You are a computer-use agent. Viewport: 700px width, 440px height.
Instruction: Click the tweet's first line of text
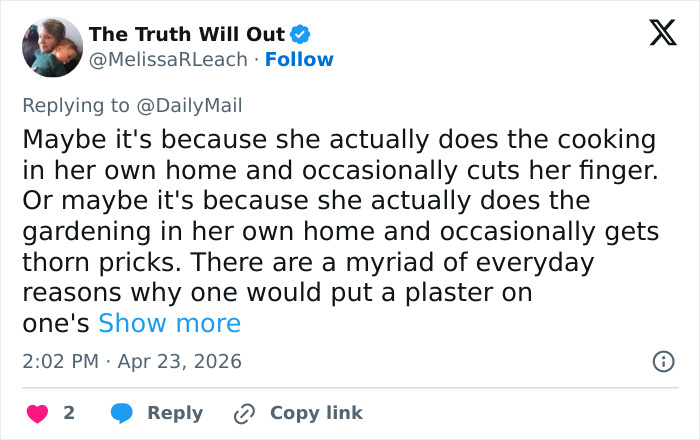pos(338,139)
